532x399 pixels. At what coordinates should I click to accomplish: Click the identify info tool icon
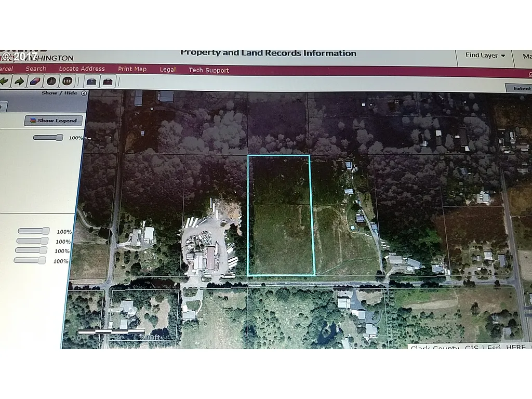point(51,81)
